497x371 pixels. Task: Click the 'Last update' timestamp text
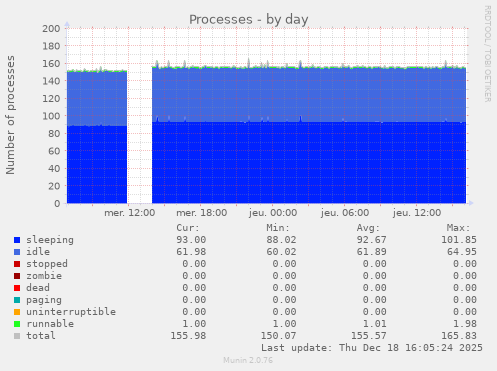pyautogui.click(x=372, y=348)
